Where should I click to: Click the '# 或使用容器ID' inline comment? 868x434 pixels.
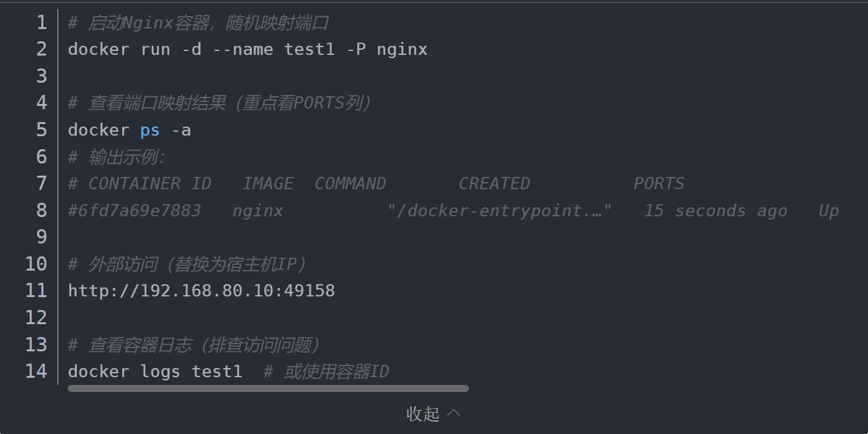(x=326, y=371)
